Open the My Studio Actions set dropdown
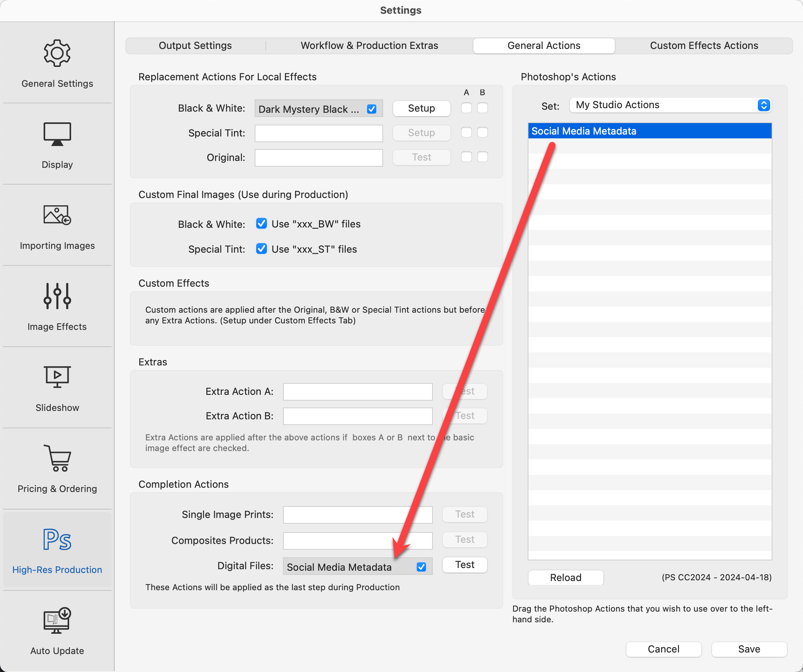Screen dimensions: 803x672 tap(670, 105)
